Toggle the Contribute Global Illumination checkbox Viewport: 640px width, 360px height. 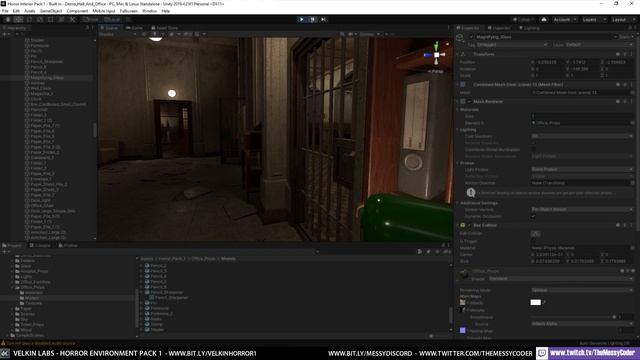(533, 150)
